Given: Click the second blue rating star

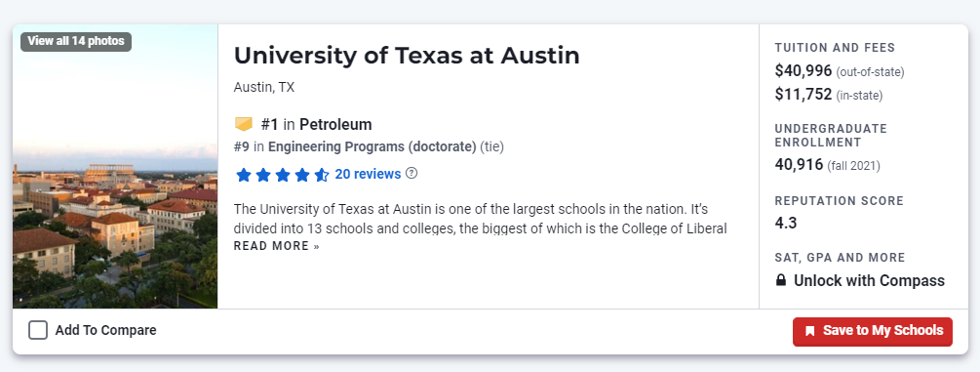Looking at the screenshot, I should [263, 175].
